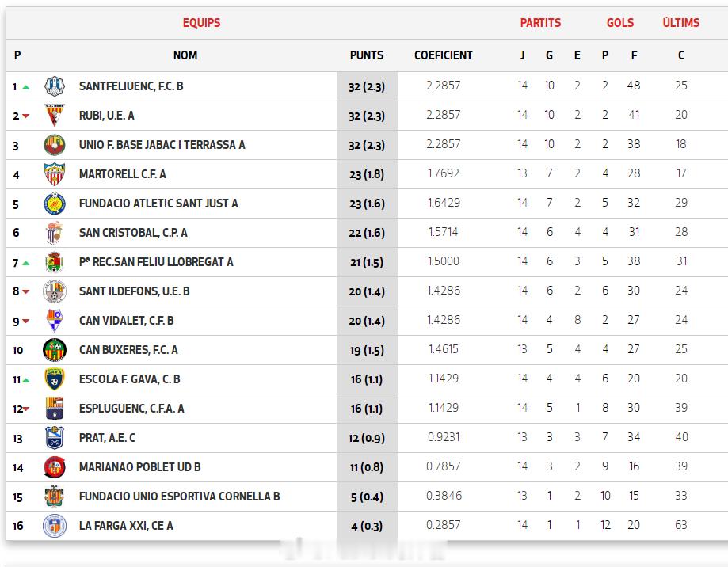Click red down arrow at position 9

tap(26, 321)
